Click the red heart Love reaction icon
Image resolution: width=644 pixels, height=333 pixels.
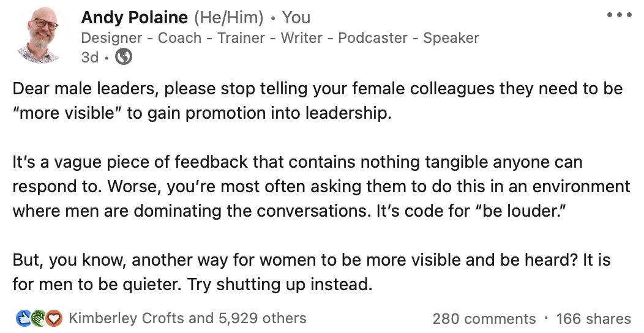point(54,318)
